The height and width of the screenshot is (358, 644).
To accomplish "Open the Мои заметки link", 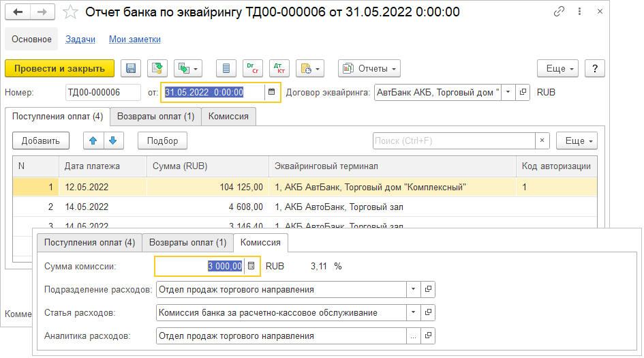I will click(x=135, y=40).
